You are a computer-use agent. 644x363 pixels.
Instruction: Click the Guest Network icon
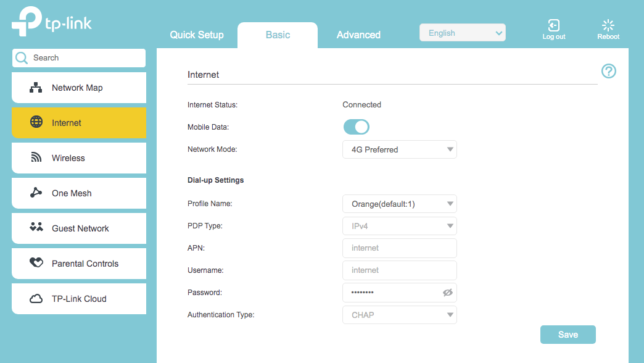point(36,228)
